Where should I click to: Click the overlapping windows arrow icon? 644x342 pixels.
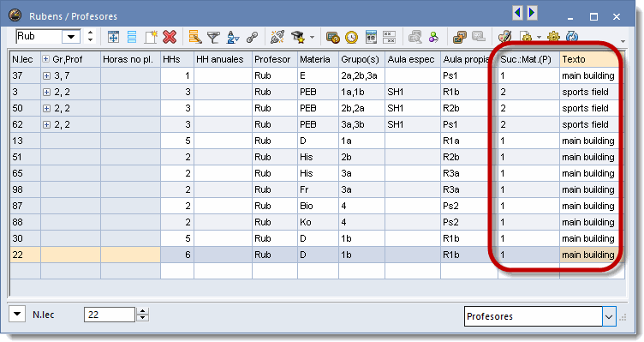(x=460, y=38)
